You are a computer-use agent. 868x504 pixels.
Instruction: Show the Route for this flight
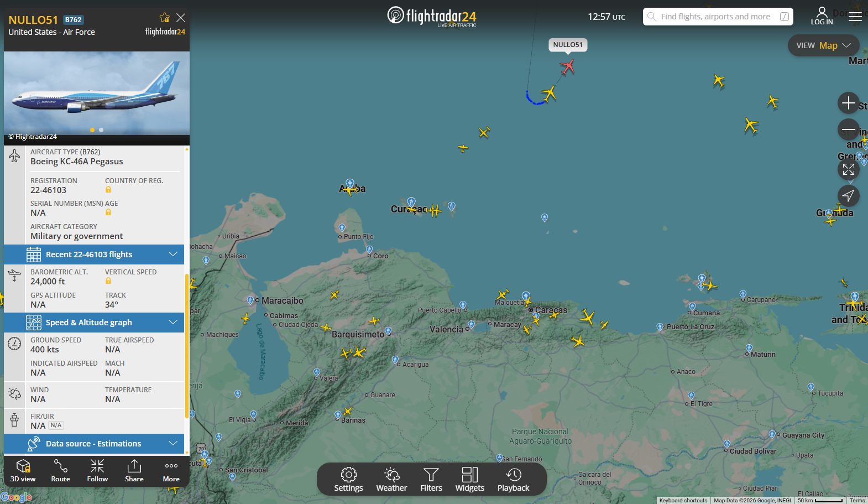[x=60, y=471]
